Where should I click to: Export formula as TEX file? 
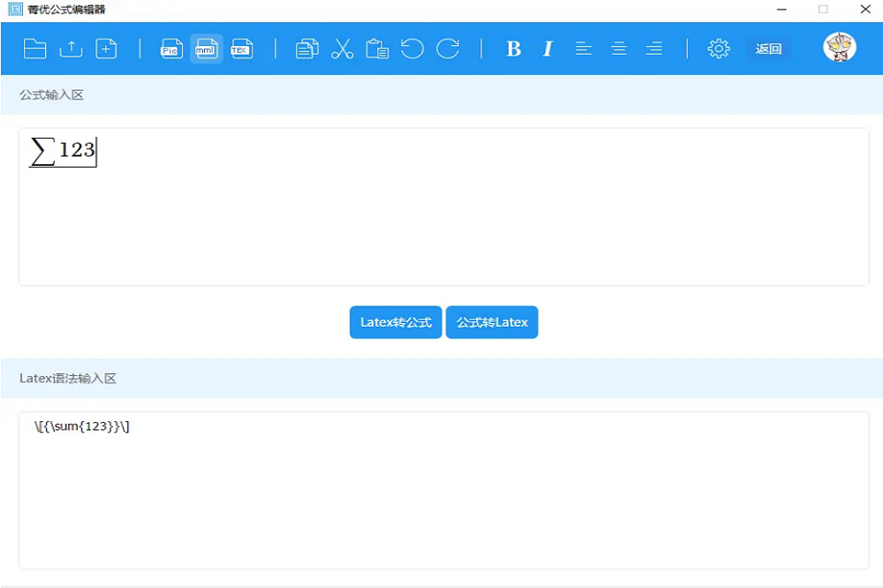242,49
